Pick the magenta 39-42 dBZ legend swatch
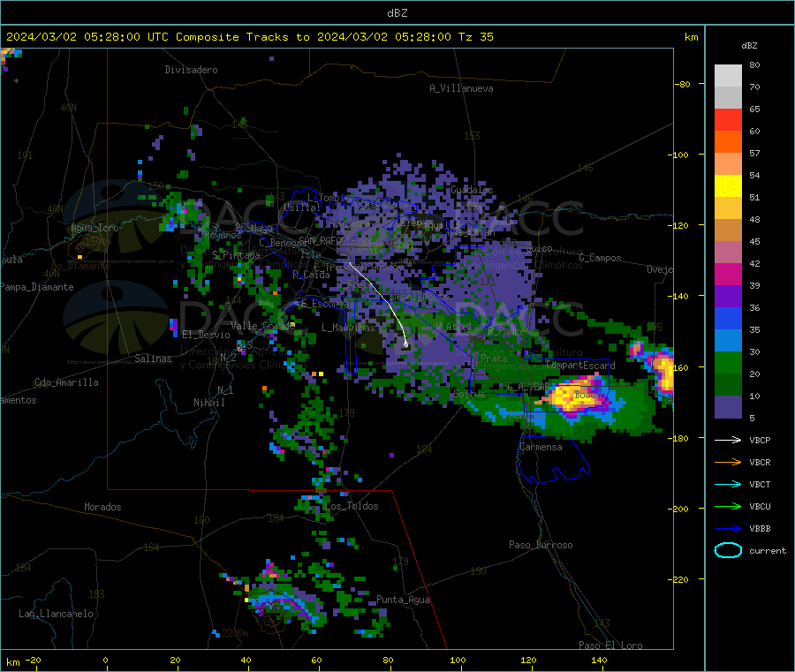795x672 pixels. [728, 274]
